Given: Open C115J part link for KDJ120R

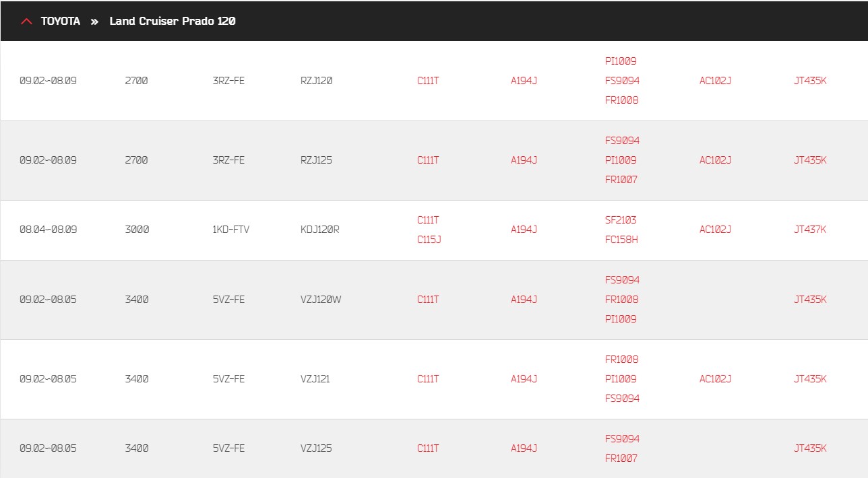Looking at the screenshot, I should pyautogui.click(x=429, y=240).
